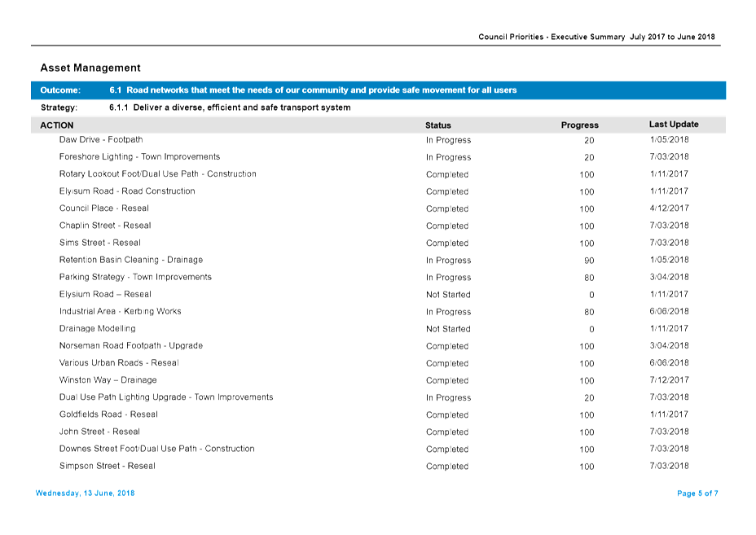Click 'Norseman Road Footpath - Upgrade' action
Image resolution: width=756 pixels, height=535 pixels.
[131, 345]
